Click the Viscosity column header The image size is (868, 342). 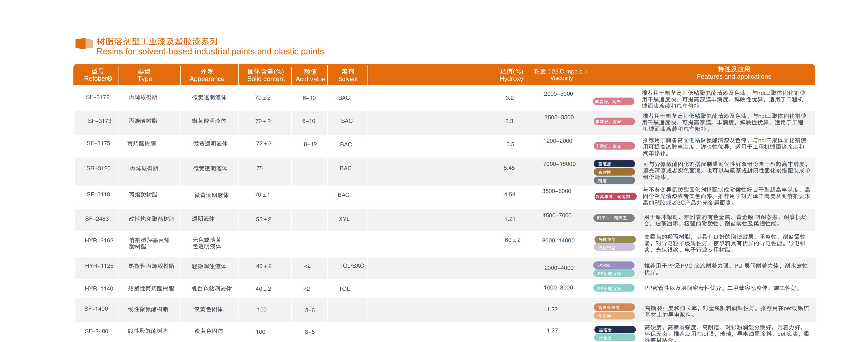click(x=561, y=75)
